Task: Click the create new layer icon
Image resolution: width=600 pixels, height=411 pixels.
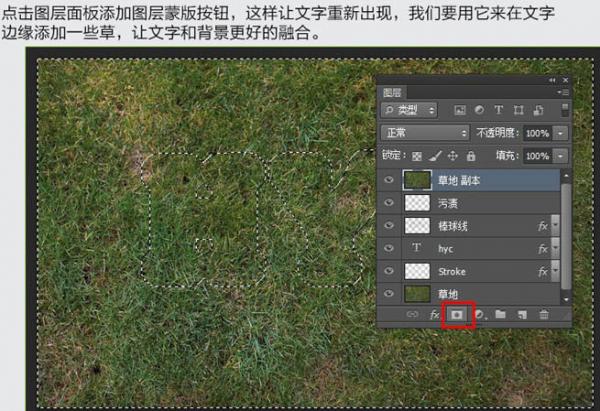Action: (x=522, y=314)
